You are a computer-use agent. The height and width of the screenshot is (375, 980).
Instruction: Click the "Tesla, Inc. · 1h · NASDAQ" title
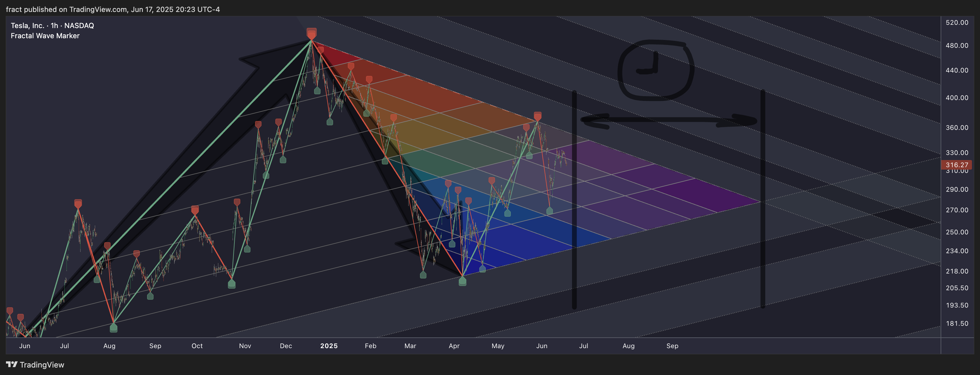[52, 25]
